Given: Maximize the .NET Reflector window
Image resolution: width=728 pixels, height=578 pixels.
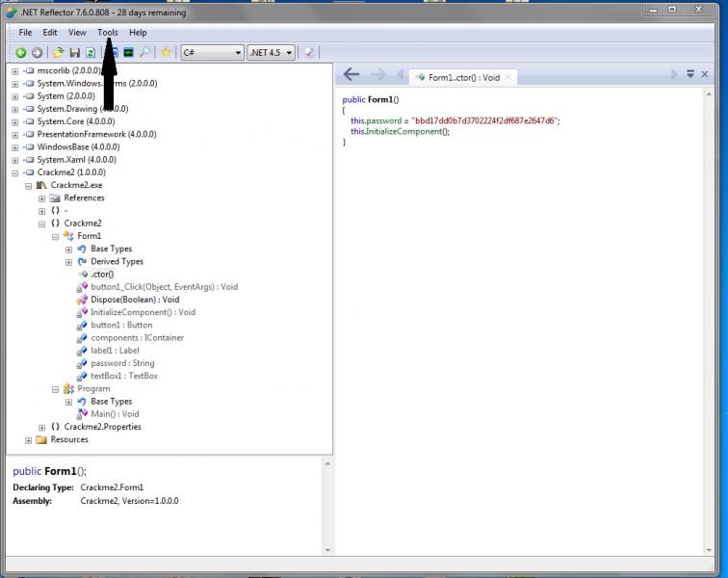Looking at the screenshot, I should click(x=672, y=10).
